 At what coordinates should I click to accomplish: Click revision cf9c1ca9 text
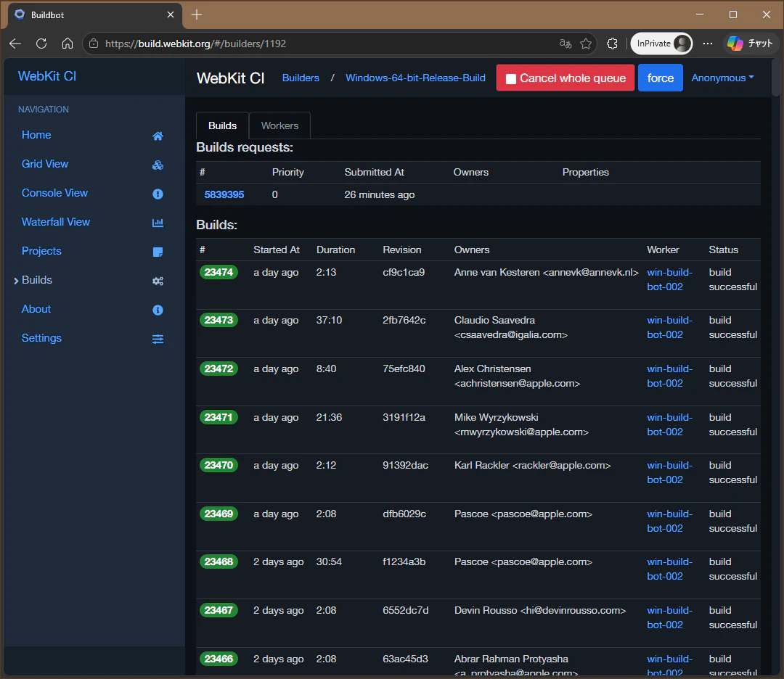(x=404, y=272)
